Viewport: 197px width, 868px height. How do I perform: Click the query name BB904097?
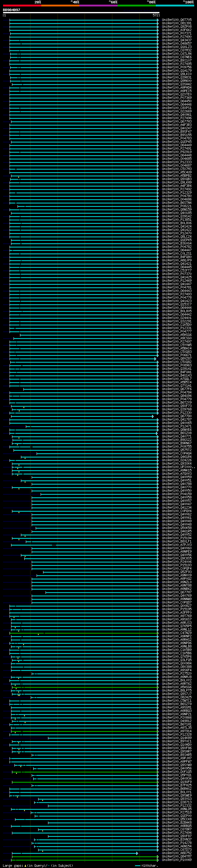pos(11,10)
